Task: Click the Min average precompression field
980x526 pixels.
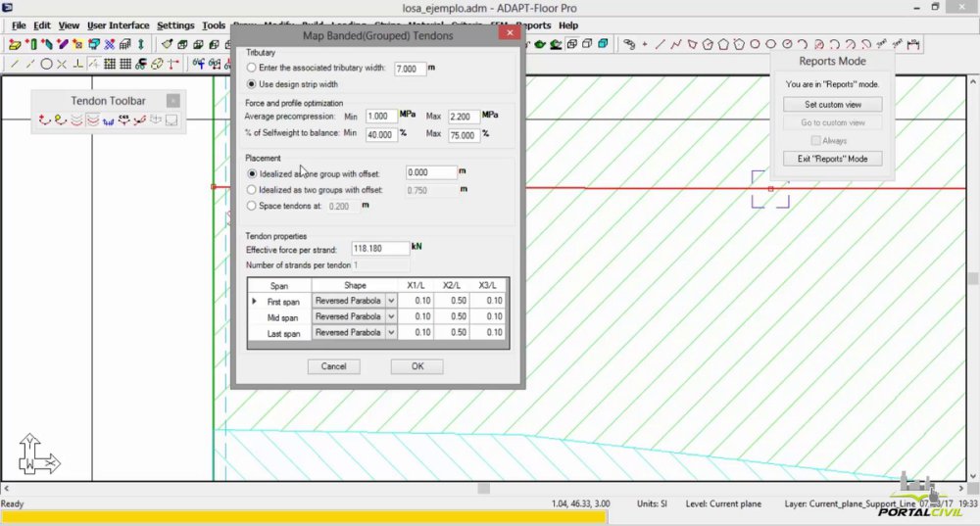Action: click(380, 117)
